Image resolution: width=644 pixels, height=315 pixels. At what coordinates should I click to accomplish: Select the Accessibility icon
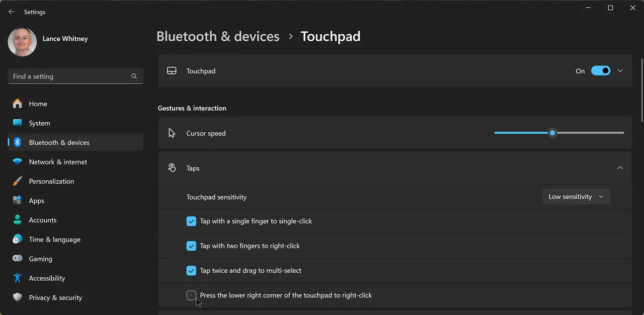(x=18, y=278)
